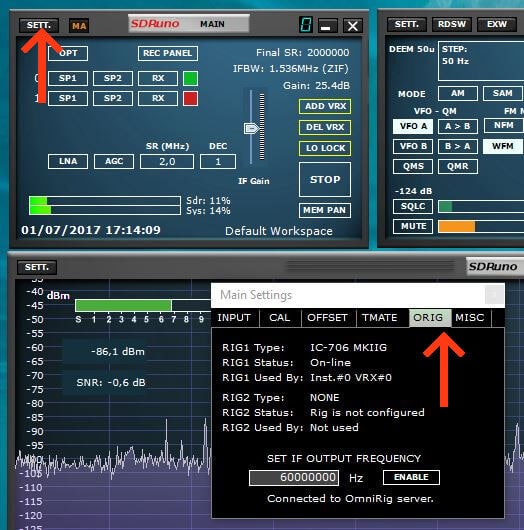The width and height of the screenshot is (524, 530).
Task: Click the squelch level slider bar
Action: point(481,207)
